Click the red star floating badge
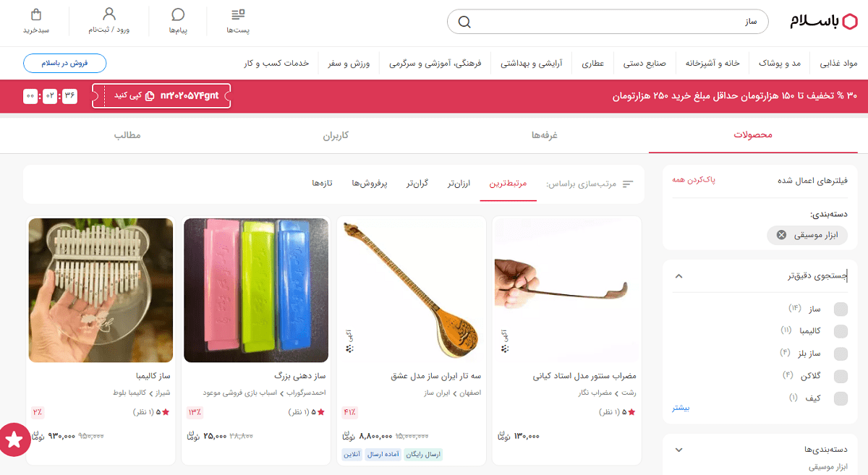The height and width of the screenshot is (475, 868). click(14, 438)
